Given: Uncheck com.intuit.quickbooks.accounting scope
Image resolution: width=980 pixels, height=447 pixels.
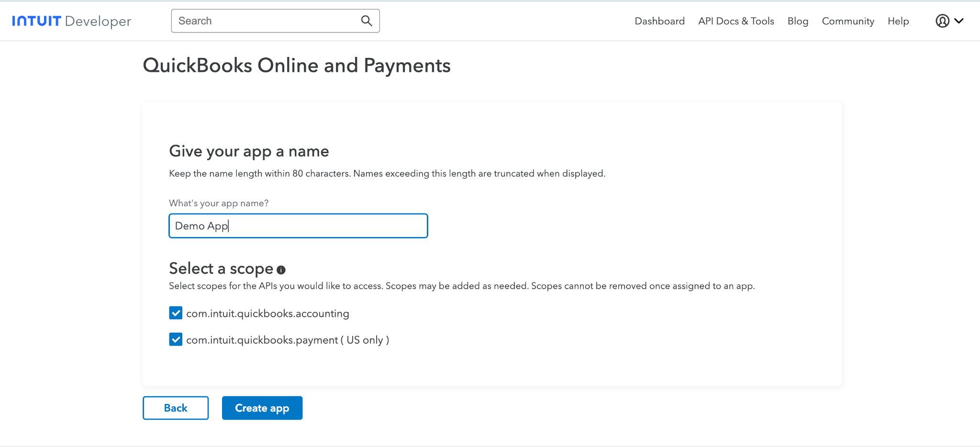Looking at the screenshot, I should tap(176, 313).
